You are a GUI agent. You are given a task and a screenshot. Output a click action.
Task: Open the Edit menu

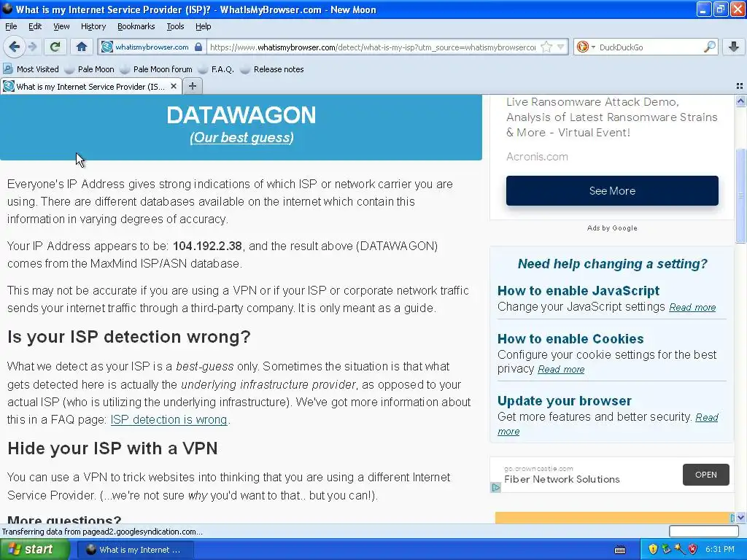coord(35,26)
